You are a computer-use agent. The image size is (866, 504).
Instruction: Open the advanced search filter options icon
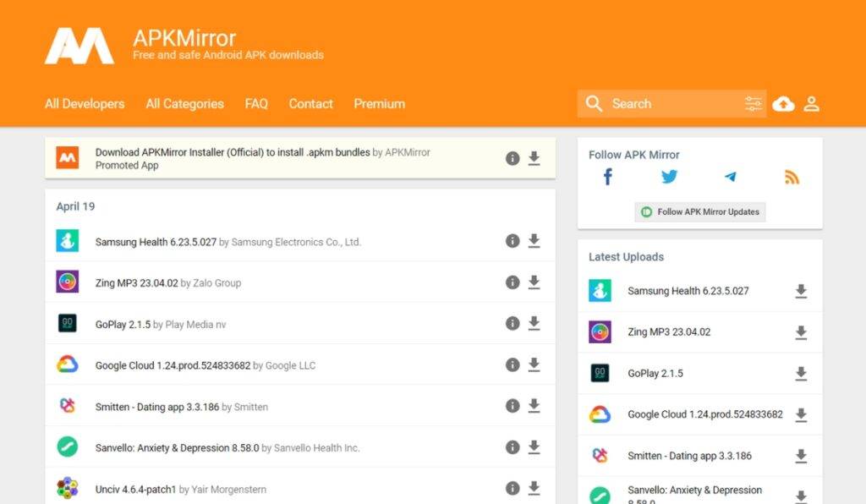tap(753, 104)
